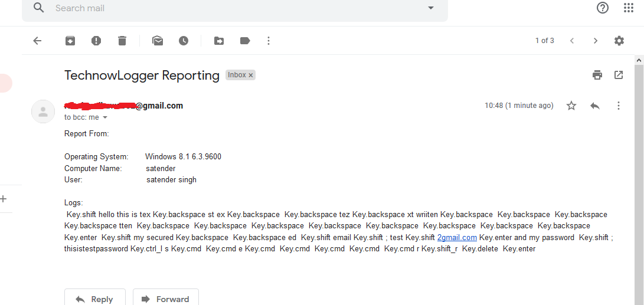The image size is (644, 305).
Task: Open the 2gmail.com link
Action: coord(457,237)
